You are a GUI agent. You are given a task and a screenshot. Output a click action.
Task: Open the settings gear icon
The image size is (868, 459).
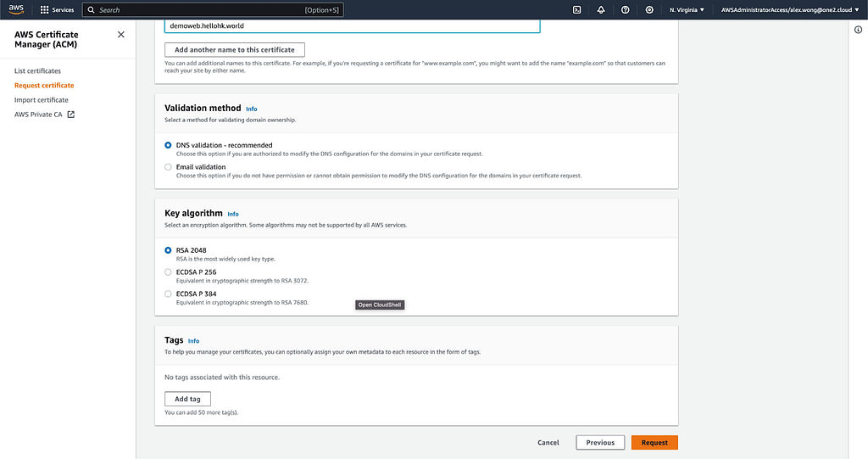[649, 10]
